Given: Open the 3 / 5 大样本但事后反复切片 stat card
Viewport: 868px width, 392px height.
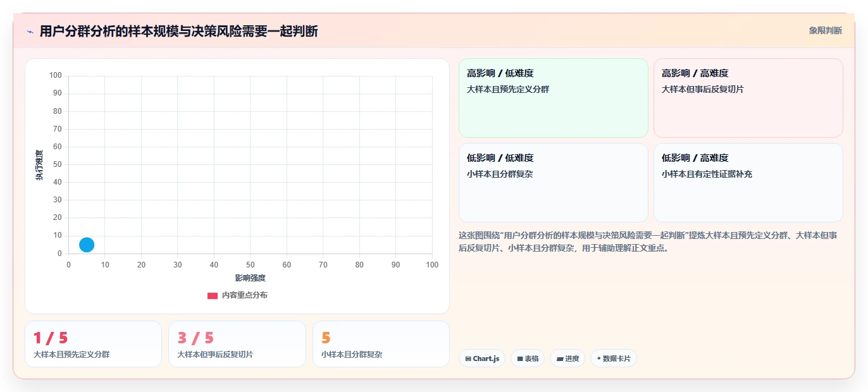Looking at the screenshot, I should (x=237, y=344).
